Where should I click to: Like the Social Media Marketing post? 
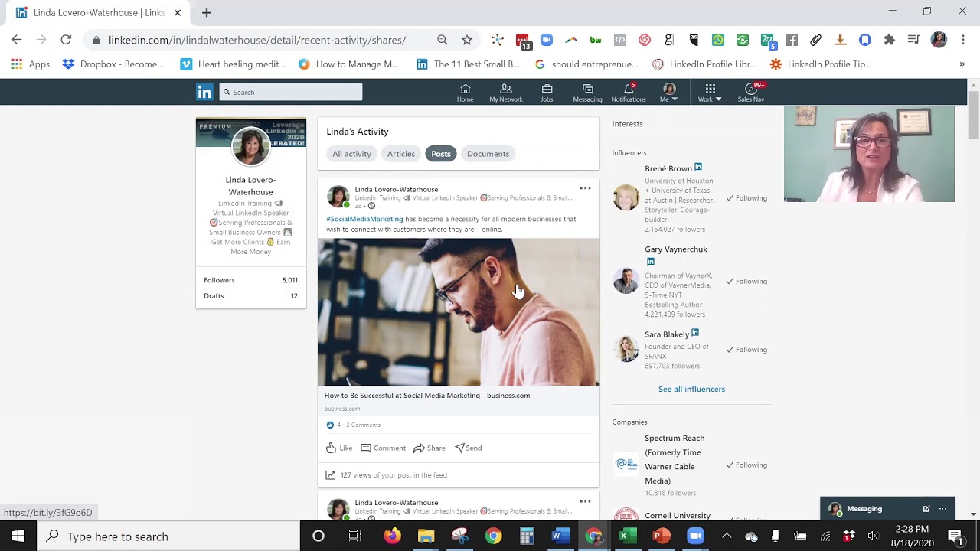(339, 448)
